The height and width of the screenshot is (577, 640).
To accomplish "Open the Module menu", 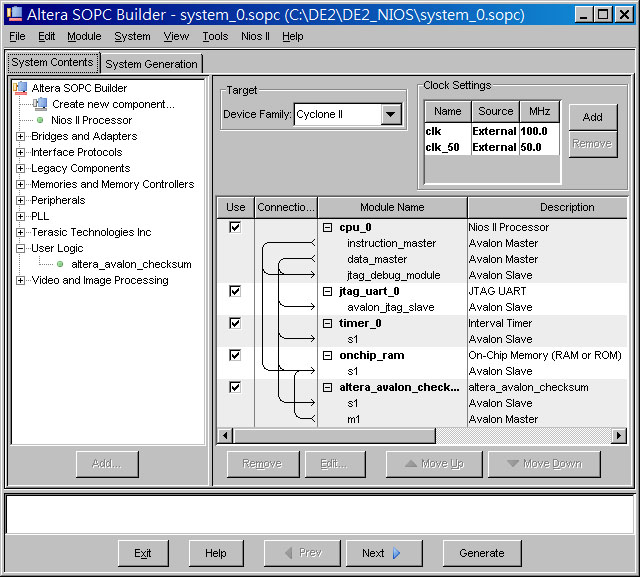I will click(84, 36).
